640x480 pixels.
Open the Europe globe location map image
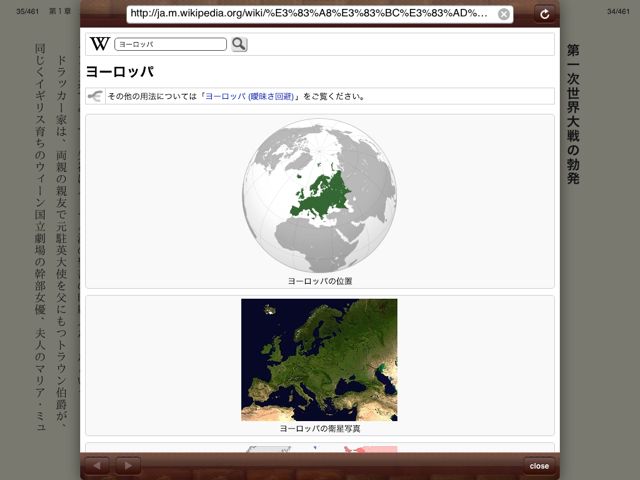[320, 195]
